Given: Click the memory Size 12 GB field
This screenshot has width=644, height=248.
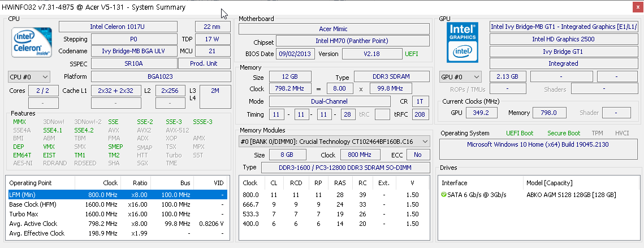Looking at the screenshot, I should (290, 76).
